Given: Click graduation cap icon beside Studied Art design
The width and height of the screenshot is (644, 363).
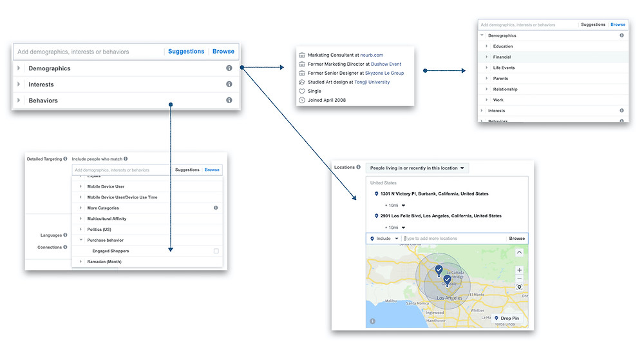Looking at the screenshot, I should coord(302,83).
